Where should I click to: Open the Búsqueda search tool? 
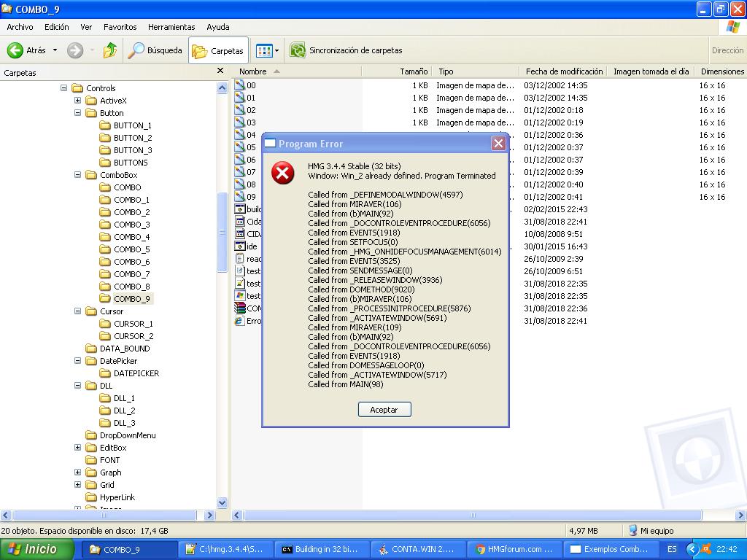(x=155, y=50)
